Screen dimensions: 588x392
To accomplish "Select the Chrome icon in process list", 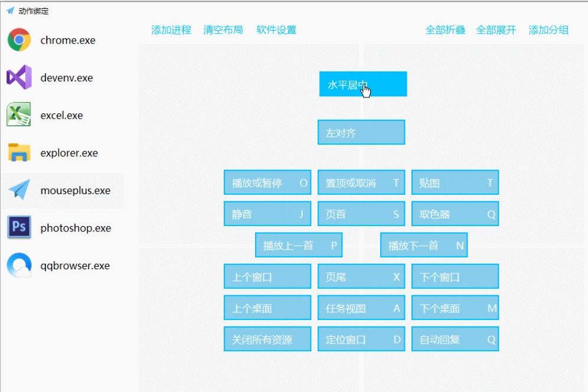I will tap(19, 40).
